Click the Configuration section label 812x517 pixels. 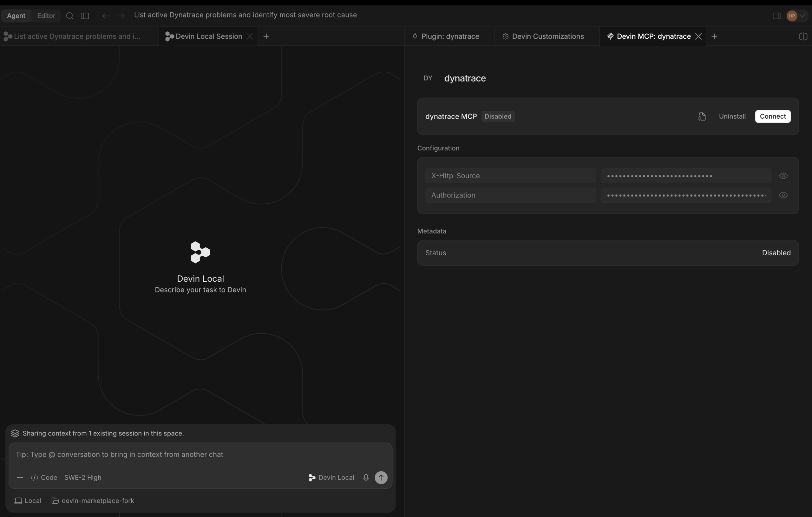click(438, 148)
